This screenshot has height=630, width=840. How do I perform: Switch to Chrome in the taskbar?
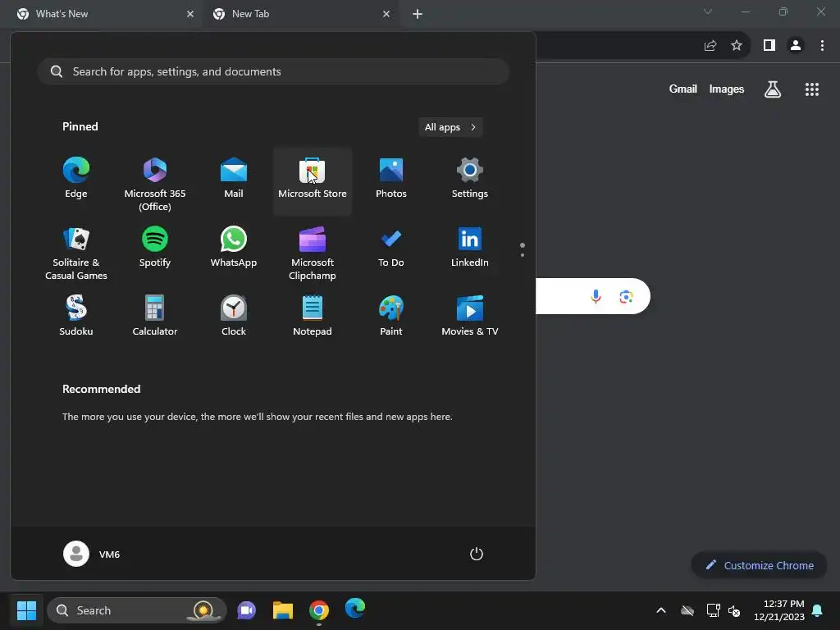pyautogui.click(x=319, y=610)
